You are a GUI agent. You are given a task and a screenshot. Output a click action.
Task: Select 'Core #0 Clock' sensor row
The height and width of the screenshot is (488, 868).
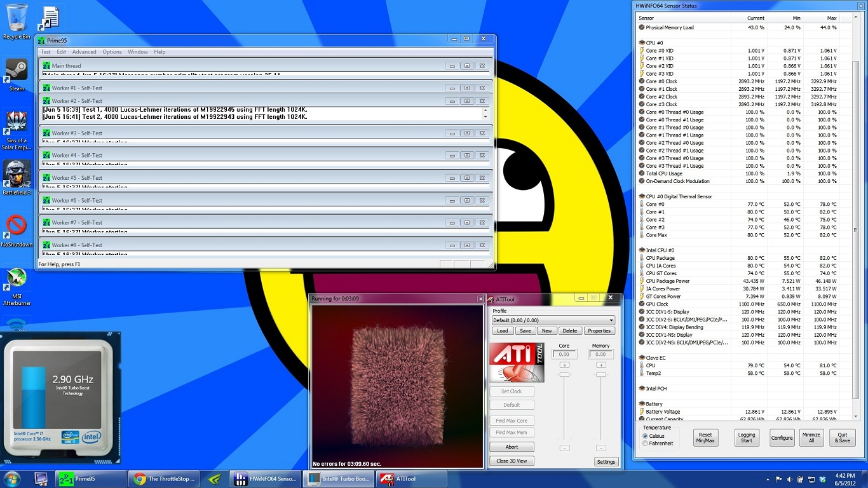[743, 81]
